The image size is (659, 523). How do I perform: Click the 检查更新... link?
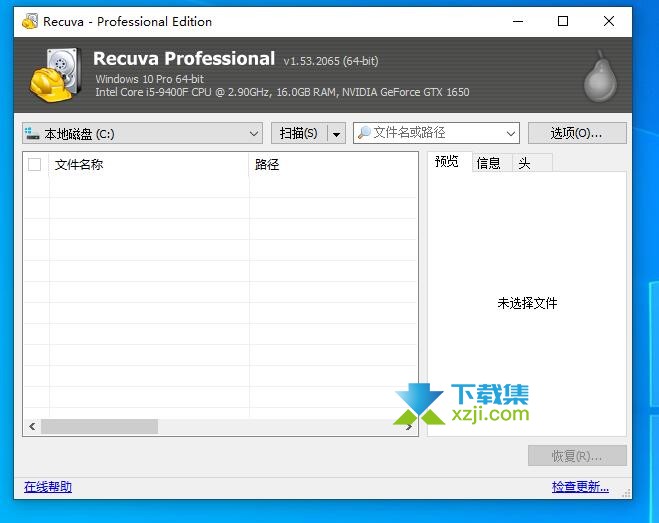coord(580,487)
